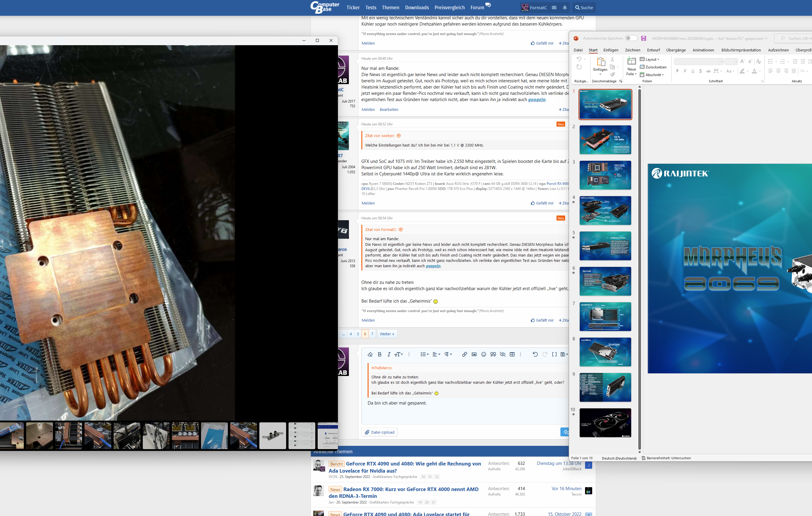Click the Neue Folie icon

(x=631, y=61)
